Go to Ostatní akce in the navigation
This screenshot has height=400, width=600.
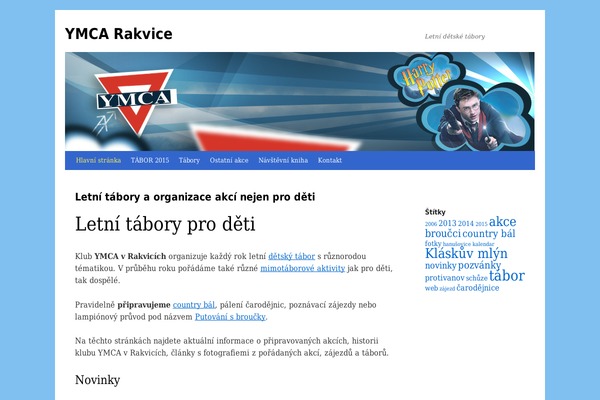tap(229, 160)
